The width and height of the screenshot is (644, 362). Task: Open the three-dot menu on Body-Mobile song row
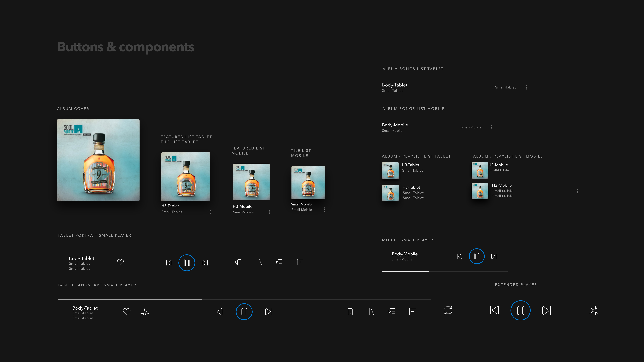[491, 127]
